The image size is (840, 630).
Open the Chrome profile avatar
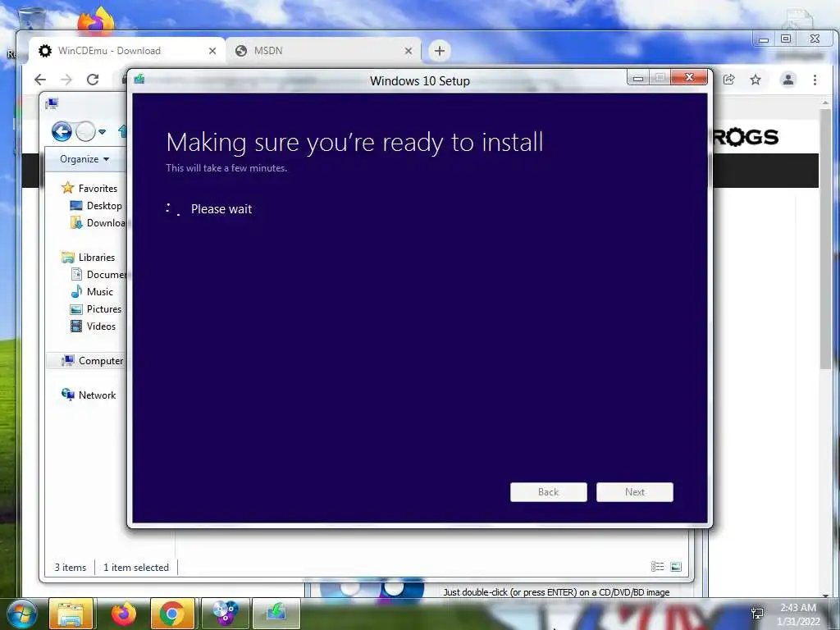(x=788, y=80)
